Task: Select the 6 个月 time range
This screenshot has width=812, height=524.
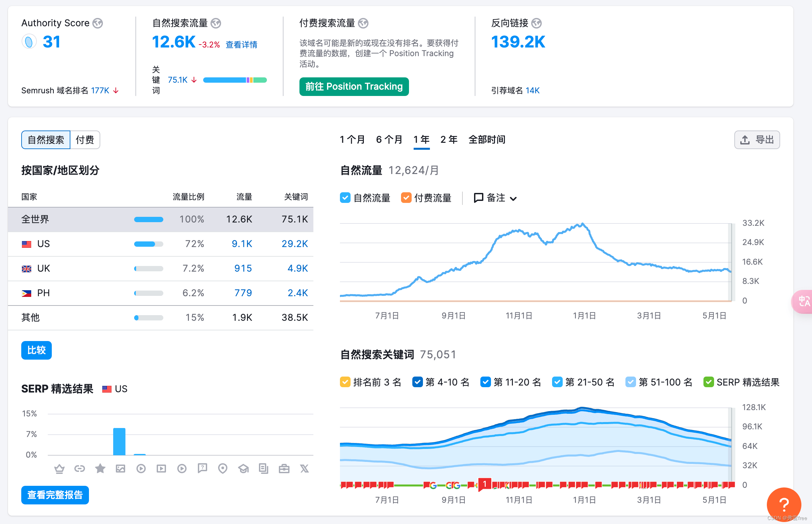Action: point(389,139)
